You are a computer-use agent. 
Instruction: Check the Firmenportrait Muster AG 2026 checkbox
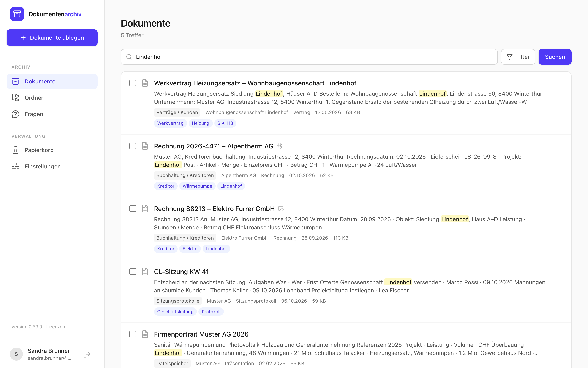pos(133,334)
